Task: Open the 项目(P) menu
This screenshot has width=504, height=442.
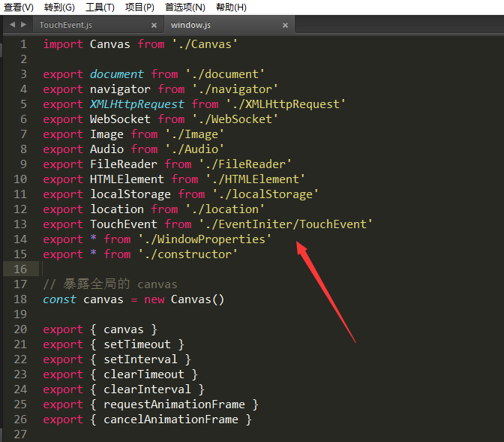Action: tap(139, 7)
